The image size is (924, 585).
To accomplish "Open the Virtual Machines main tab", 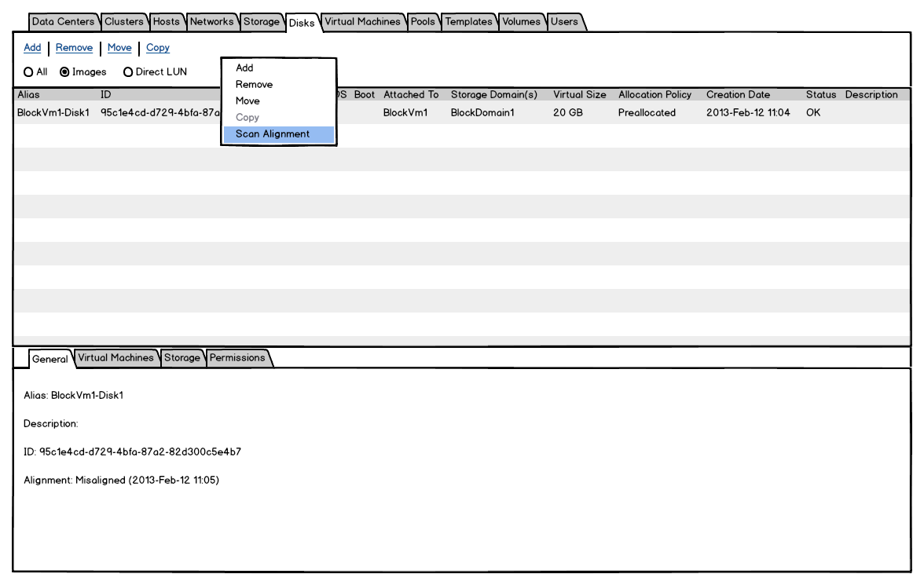I will point(362,22).
